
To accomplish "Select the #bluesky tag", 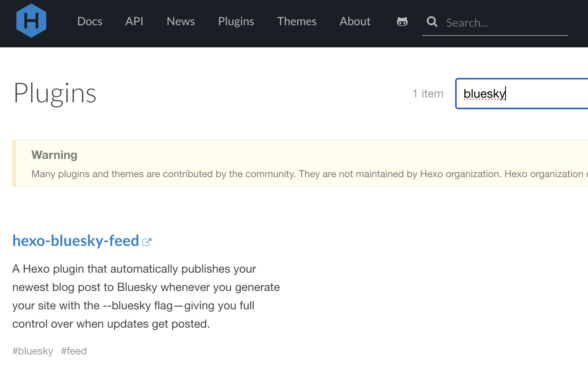I will pyautogui.click(x=33, y=351).
